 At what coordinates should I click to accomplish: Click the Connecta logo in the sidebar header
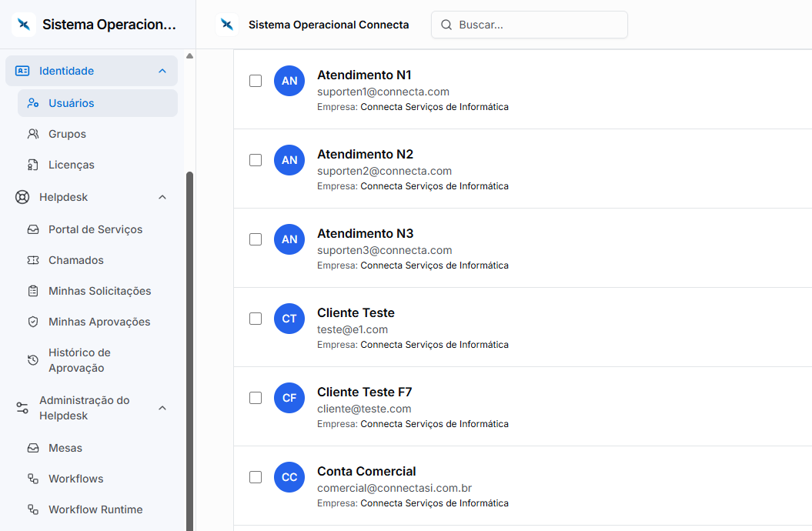[24, 25]
